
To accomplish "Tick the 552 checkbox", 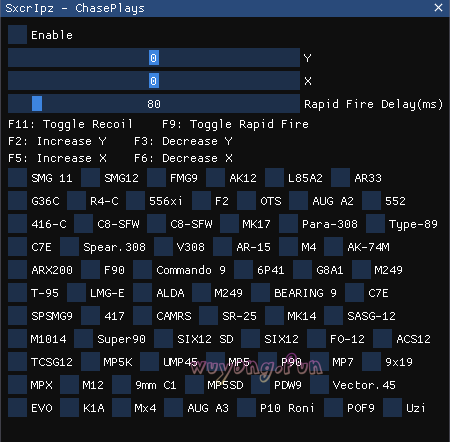I will pyautogui.click(x=371, y=201).
